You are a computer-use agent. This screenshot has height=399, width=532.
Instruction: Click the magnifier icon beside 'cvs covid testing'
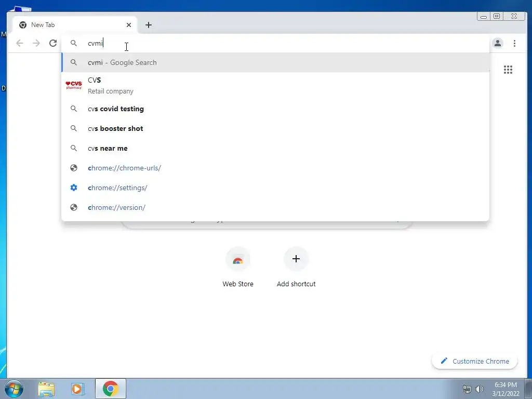[74, 109]
